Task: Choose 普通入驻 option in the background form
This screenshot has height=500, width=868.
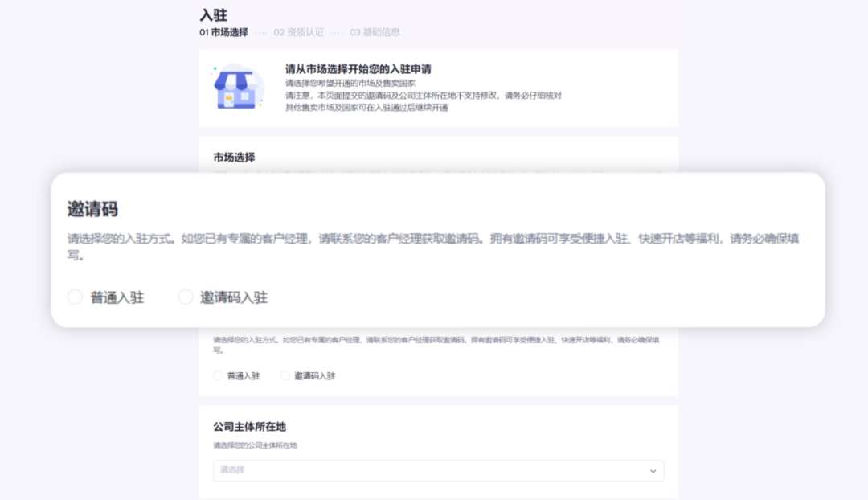Action: [x=218, y=375]
